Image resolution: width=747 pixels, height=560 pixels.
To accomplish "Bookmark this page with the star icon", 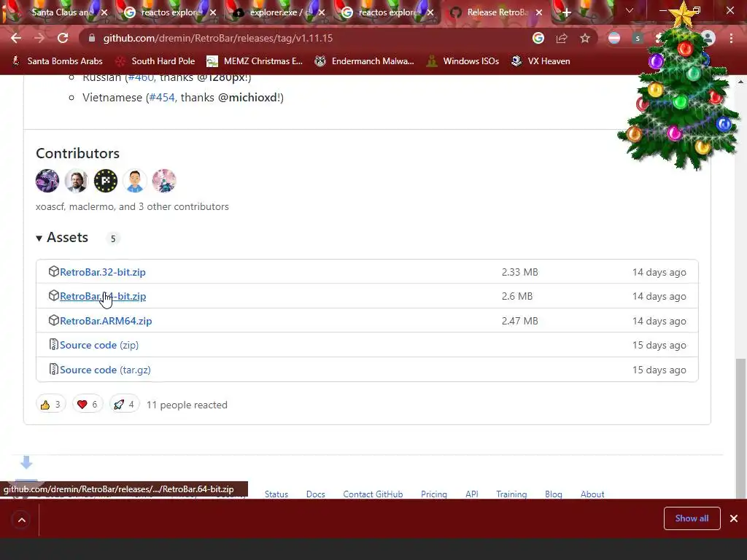I will tap(585, 38).
